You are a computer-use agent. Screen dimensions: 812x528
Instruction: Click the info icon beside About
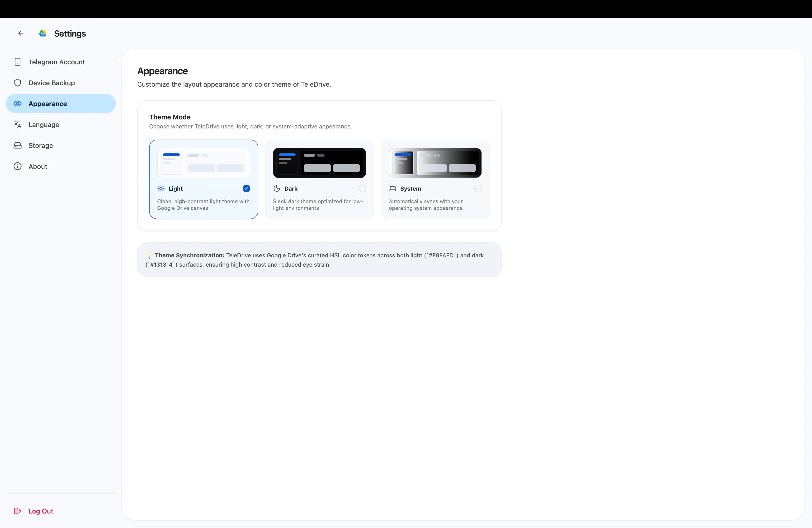[17, 166]
